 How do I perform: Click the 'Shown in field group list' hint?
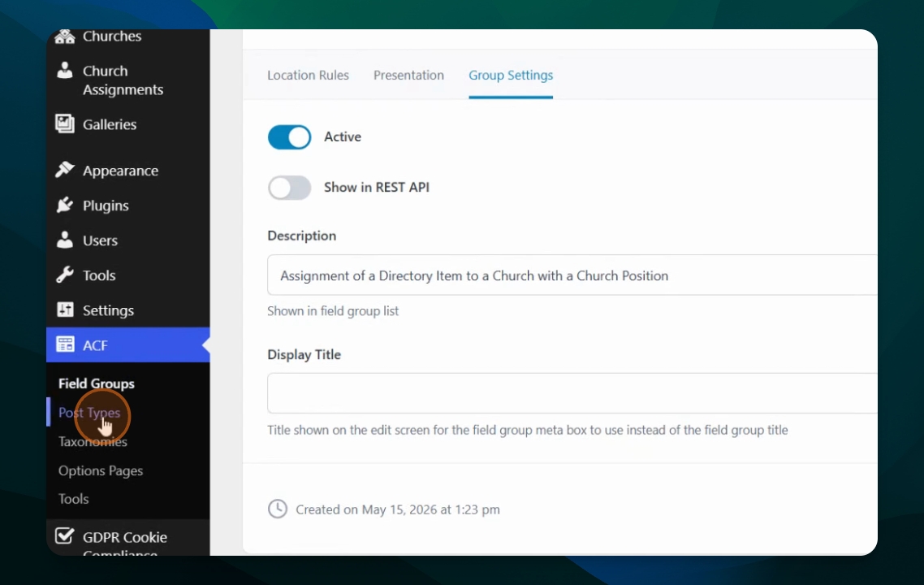point(333,310)
